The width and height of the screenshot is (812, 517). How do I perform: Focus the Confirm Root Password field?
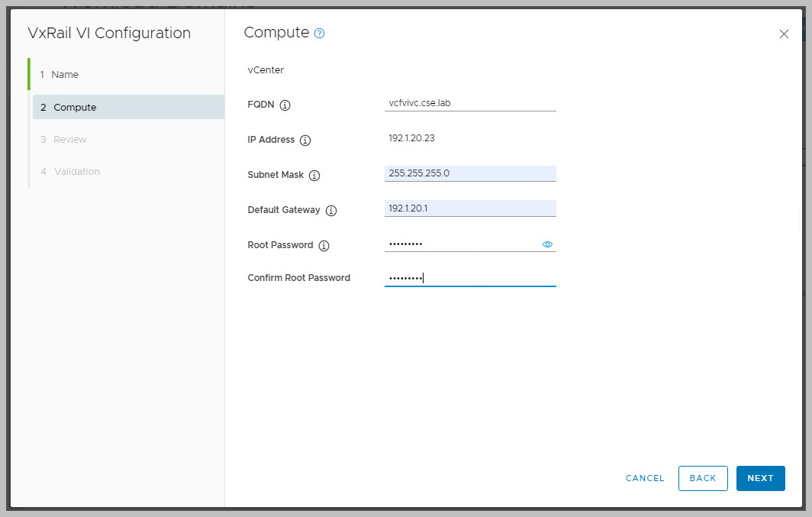point(470,278)
